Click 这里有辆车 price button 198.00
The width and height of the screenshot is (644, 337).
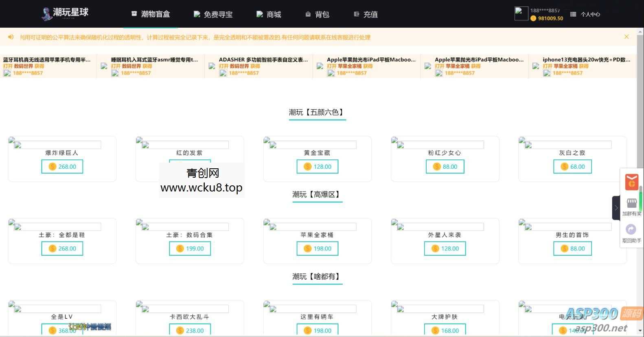pyautogui.click(x=318, y=330)
